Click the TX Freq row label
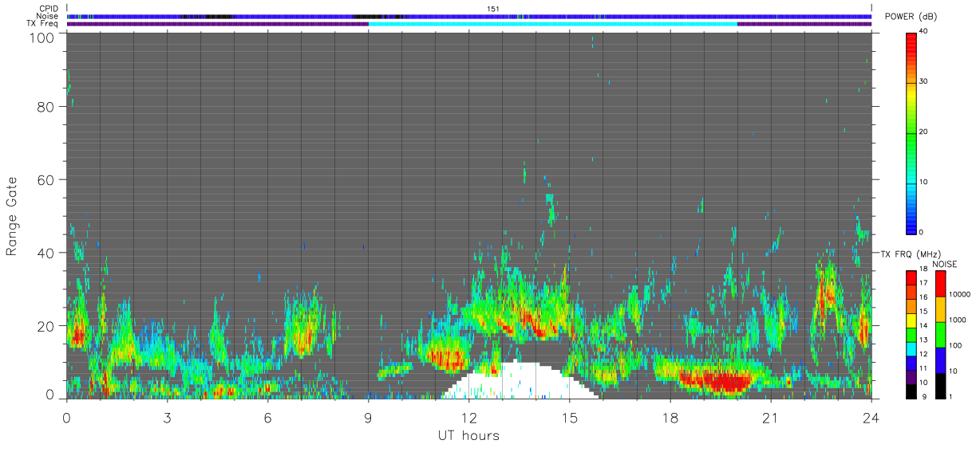Screen dimensions: 980x452 [x=42, y=24]
